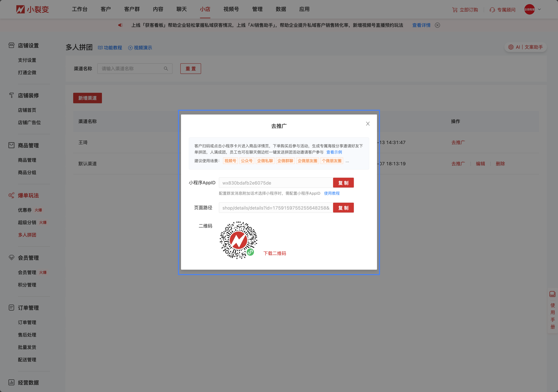This screenshot has height=392, width=558.
Task: Click the 个微朋友圈 scenario tag
Action: (331, 161)
